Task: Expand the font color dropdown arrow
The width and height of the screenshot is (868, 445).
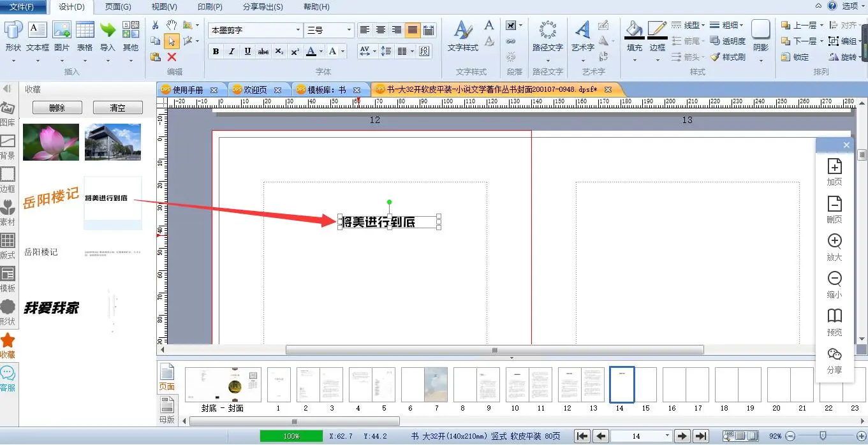Action: pyautogui.click(x=321, y=52)
